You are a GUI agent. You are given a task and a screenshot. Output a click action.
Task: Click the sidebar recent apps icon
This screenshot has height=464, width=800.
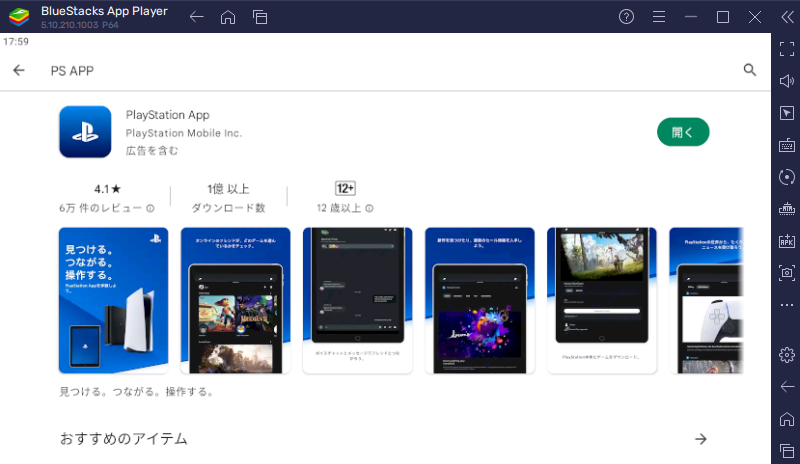(x=787, y=451)
